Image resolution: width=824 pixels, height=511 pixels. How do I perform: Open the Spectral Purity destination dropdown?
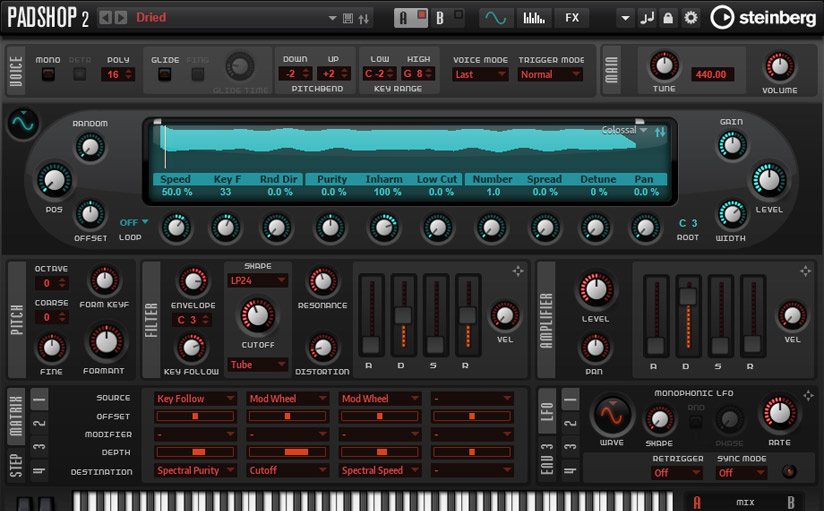(x=195, y=471)
